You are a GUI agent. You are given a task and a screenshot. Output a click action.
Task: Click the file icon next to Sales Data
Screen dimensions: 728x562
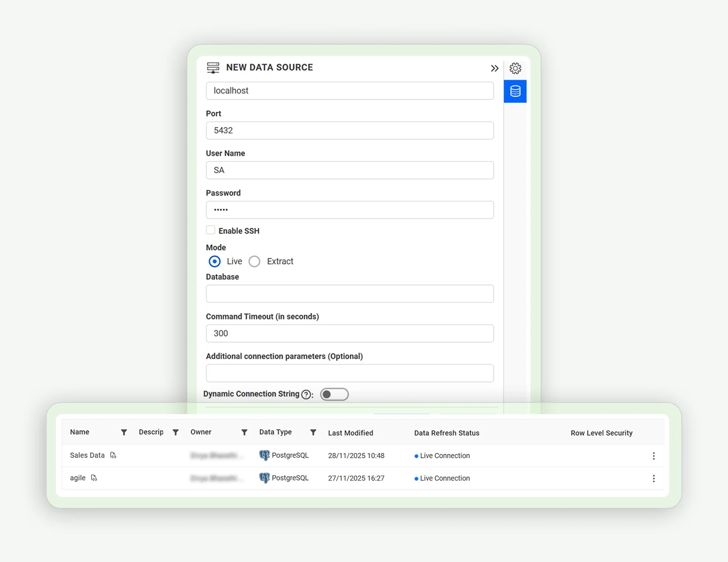coord(113,455)
